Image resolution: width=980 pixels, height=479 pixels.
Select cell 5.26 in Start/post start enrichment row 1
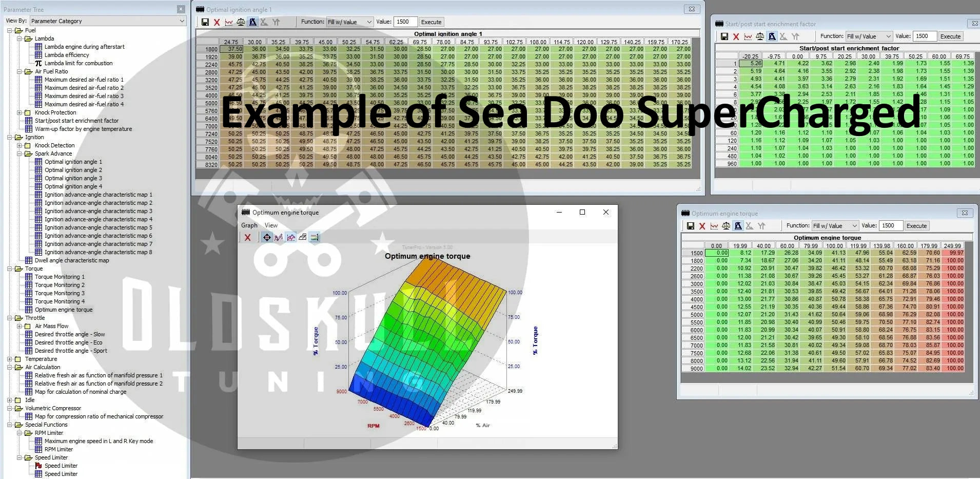click(751, 64)
